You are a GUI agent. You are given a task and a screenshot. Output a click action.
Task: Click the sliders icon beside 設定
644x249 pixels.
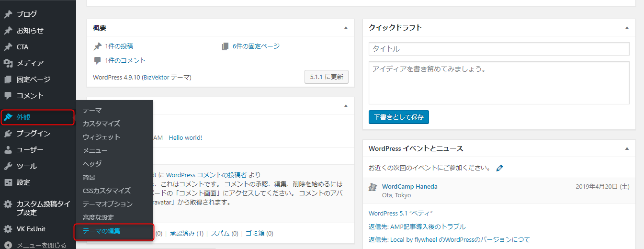point(8,182)
